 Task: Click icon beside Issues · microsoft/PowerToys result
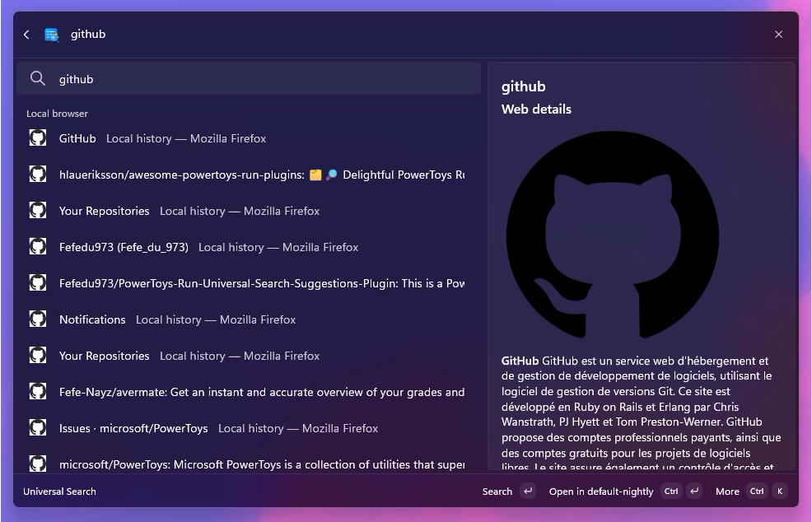[38, 428]
